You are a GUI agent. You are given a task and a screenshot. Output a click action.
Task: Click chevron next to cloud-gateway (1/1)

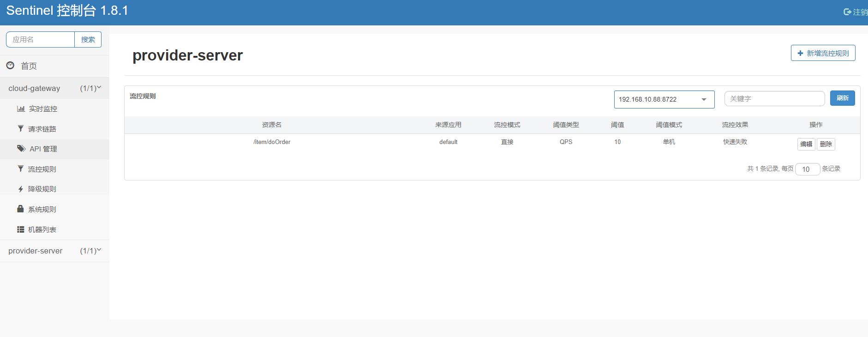99,87
